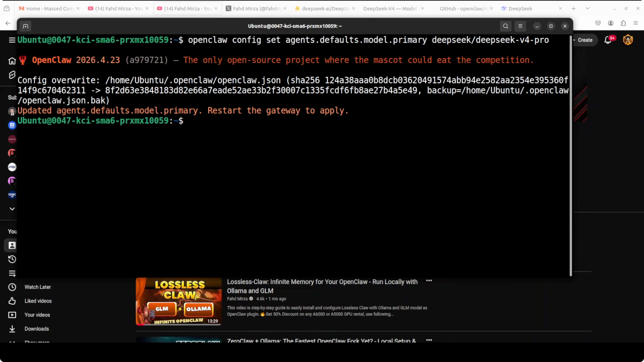Open the browser list all tabs dropdown
Screen dimensions: 644x362
pos(587,9)
